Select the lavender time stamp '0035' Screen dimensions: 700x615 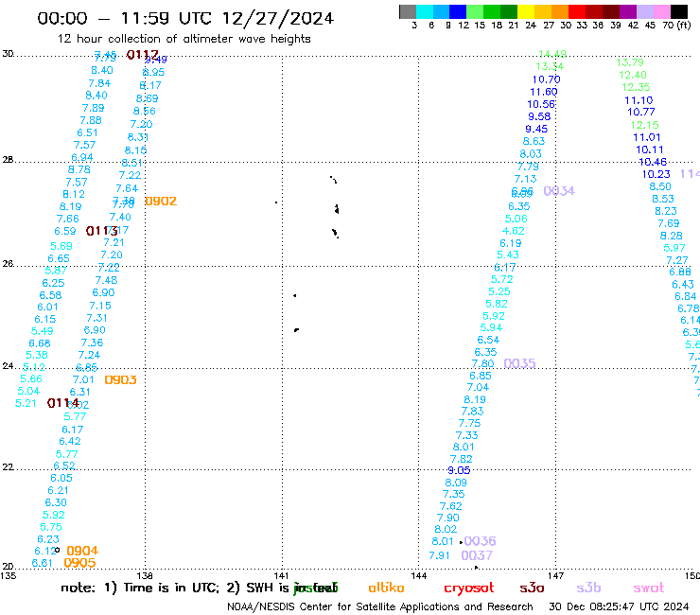519,363
